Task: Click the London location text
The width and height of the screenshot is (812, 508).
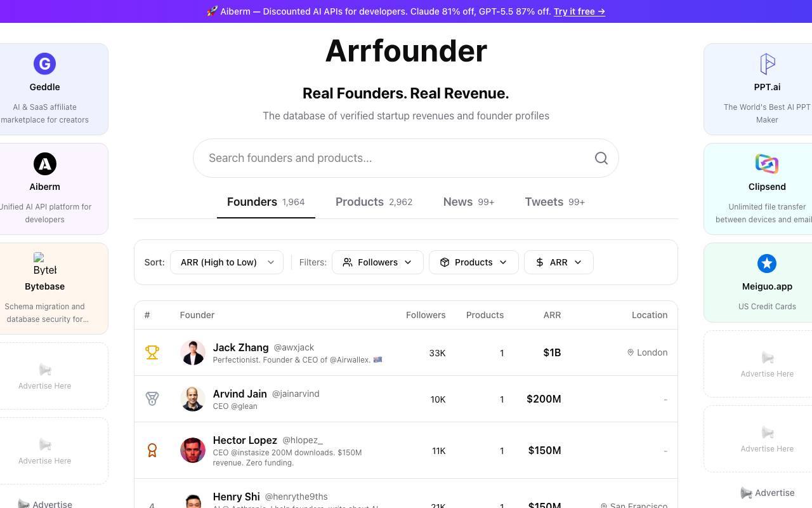Action: (652, 352)
